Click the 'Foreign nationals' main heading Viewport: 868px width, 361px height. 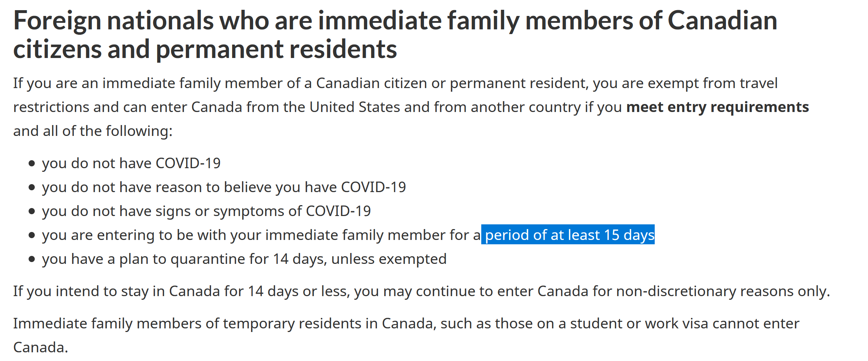click(x=395, y=34)
